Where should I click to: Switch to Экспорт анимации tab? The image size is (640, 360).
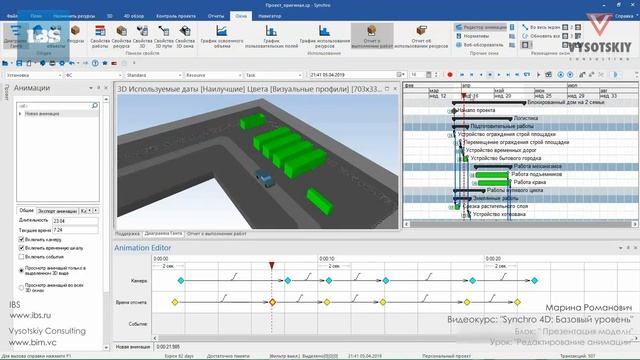tap(57, 211)
